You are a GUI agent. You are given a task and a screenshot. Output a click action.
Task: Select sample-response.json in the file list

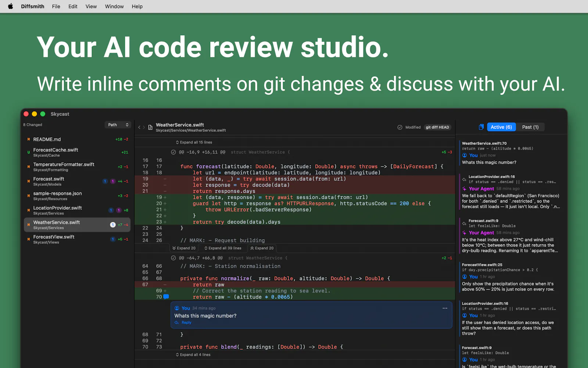pyautogui.click(x=77, y=196)
